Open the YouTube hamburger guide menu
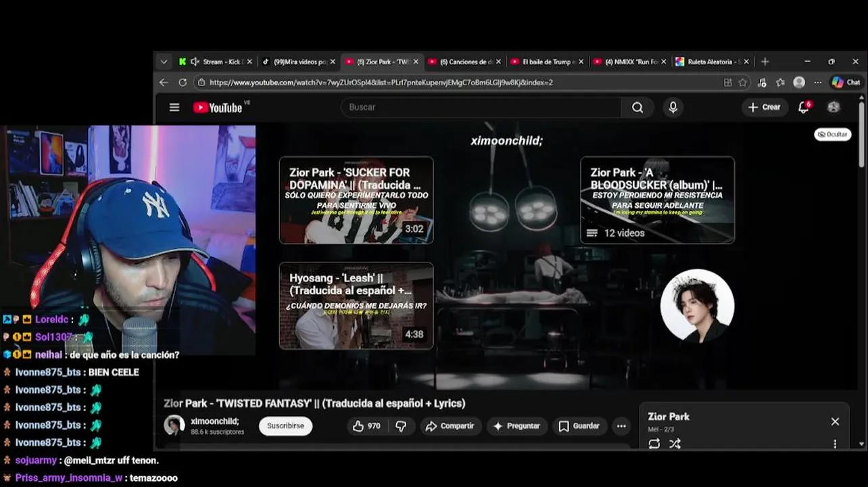This screenshot has width=868, height=487. click(174, 108)
